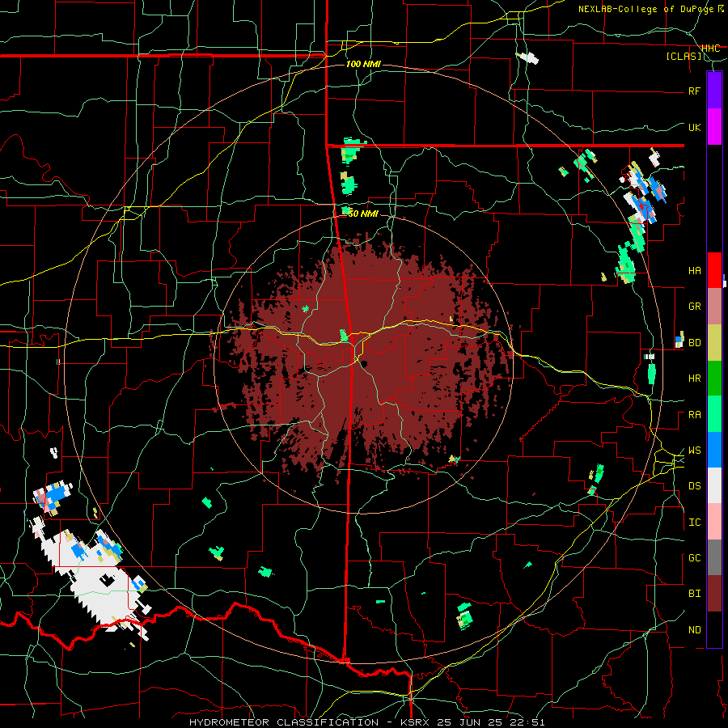This screenshot has height=728, width=728.
Task: Select the DS dry snow white swatch
Action: click(714, 485)
